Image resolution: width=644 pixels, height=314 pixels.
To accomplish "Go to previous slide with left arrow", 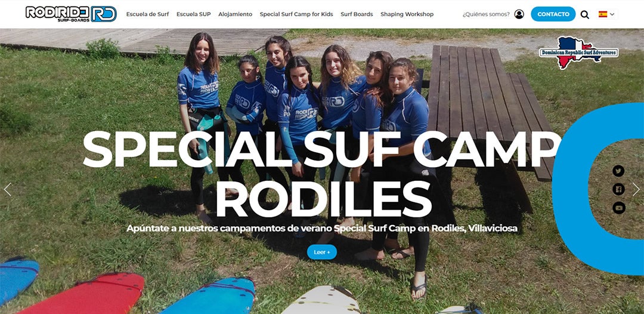I will [x=7, y=189].
